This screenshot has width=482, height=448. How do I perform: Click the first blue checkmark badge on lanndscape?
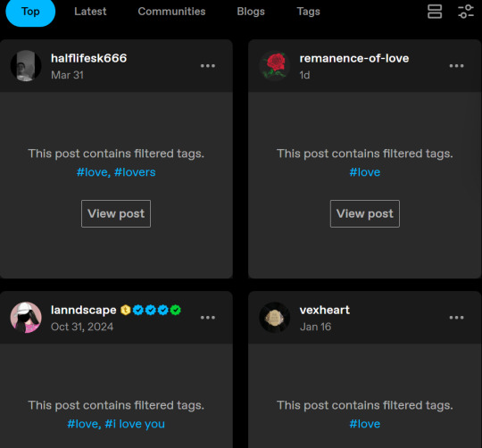tap(138, 310)
